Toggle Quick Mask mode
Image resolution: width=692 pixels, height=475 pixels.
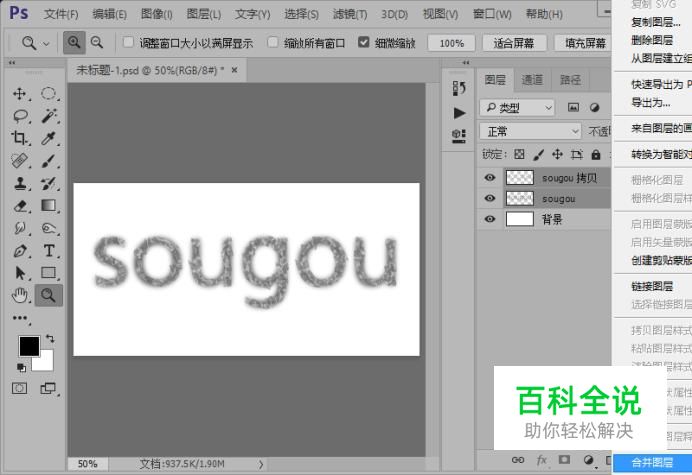click(x=19, y=388)
